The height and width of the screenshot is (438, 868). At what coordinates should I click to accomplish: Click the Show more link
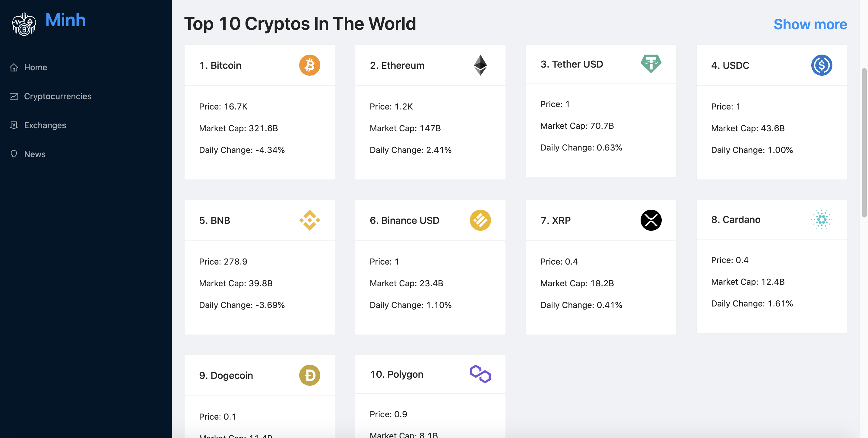810,24
